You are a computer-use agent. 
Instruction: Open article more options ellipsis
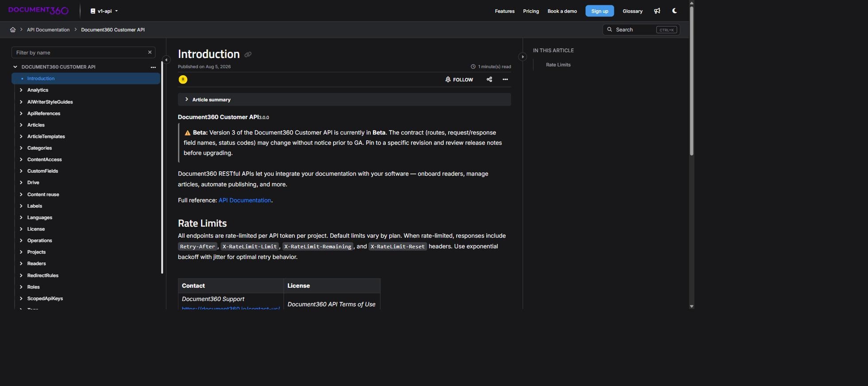click(505, 79)
